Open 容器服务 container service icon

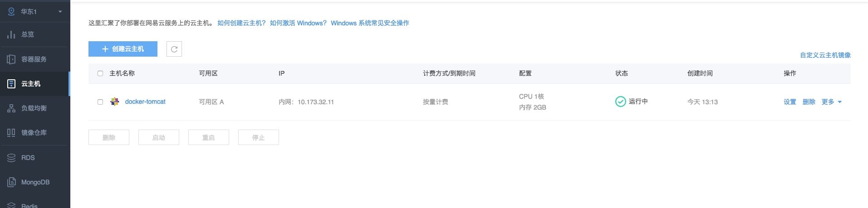(11, 59)
